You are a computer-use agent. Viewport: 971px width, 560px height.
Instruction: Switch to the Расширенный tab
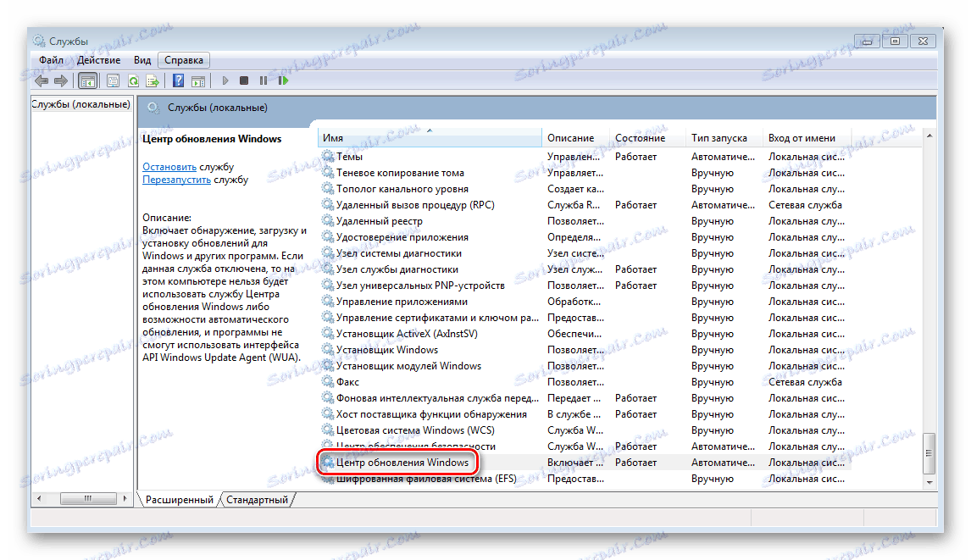tap(180, 499)
